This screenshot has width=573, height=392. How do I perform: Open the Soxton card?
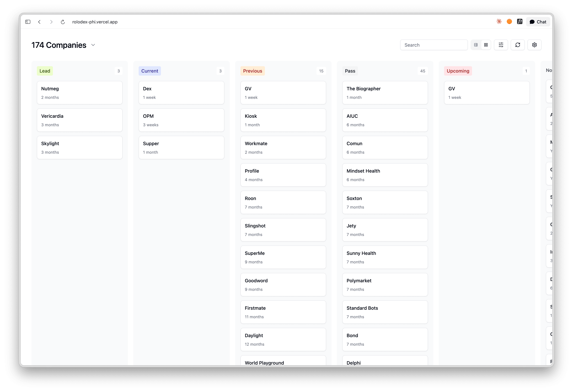pyautogui.click(x=385, y=202)
